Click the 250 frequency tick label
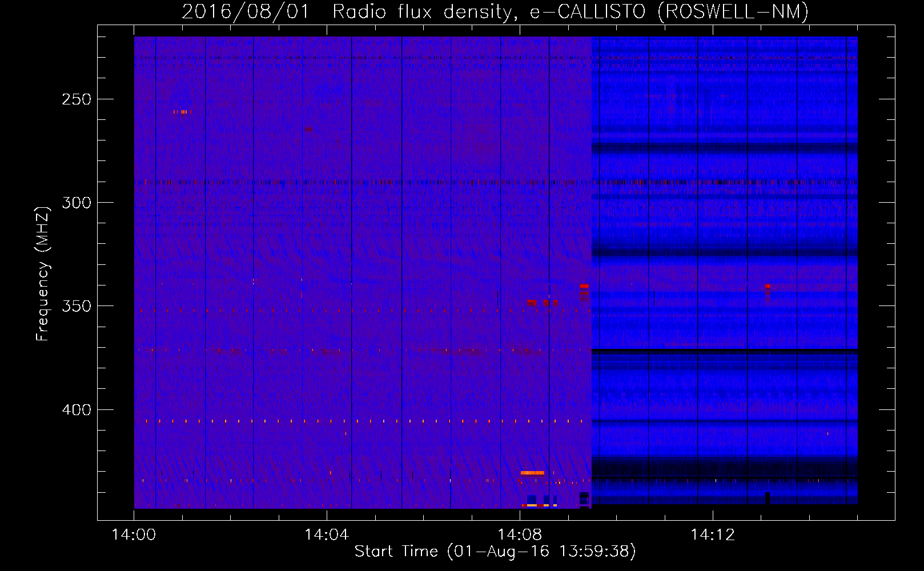The height and width of the screenshot is (571, 924). click(77, 99)
